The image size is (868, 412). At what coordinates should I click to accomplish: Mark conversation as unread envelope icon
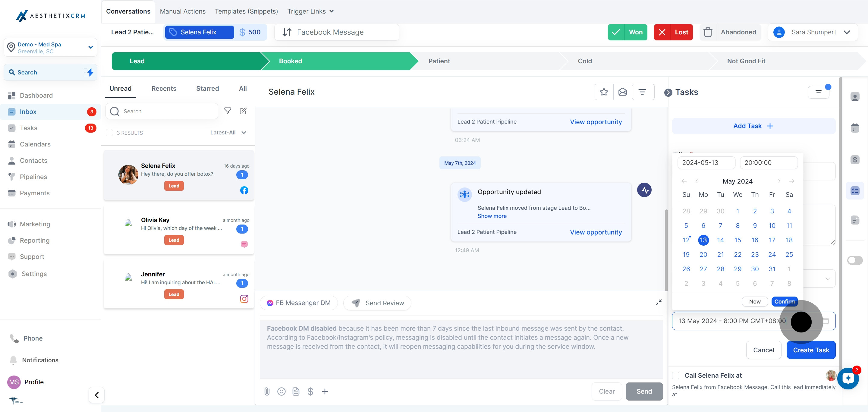[x=622, y=92]
